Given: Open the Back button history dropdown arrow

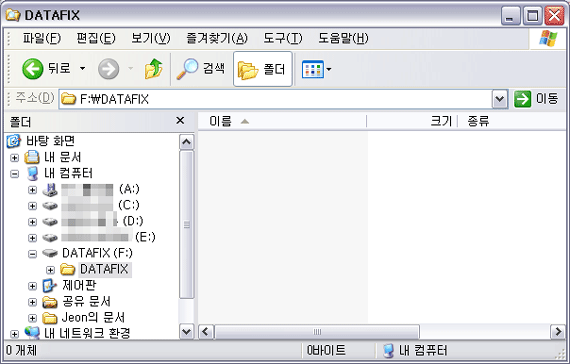Looking at the screenshot, I should (x=83, y=69).
